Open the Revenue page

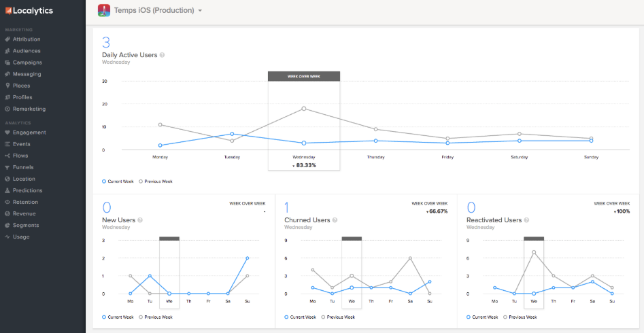(x=24, y=213)
